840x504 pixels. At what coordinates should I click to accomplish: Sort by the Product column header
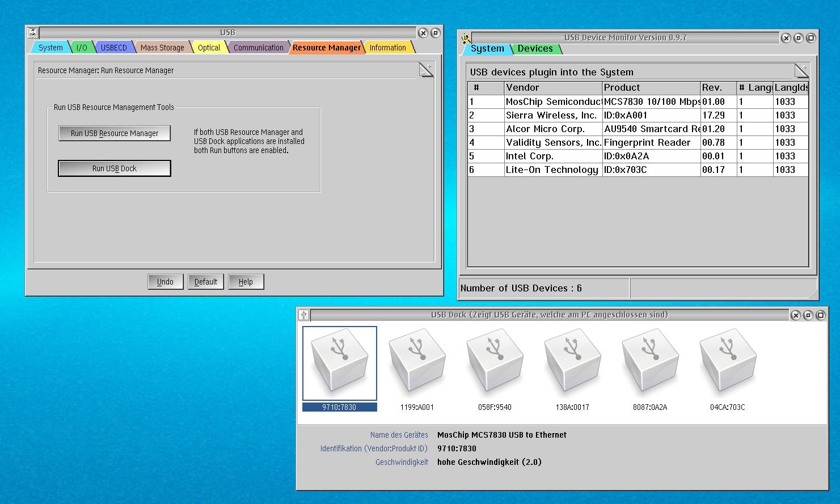tap(651, 88)
